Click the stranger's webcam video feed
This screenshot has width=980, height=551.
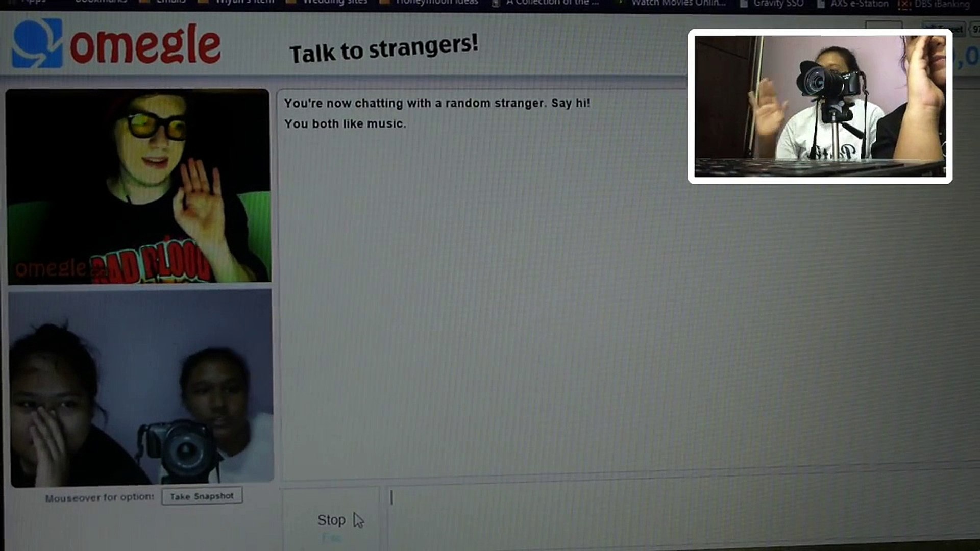tap(138, 186)
